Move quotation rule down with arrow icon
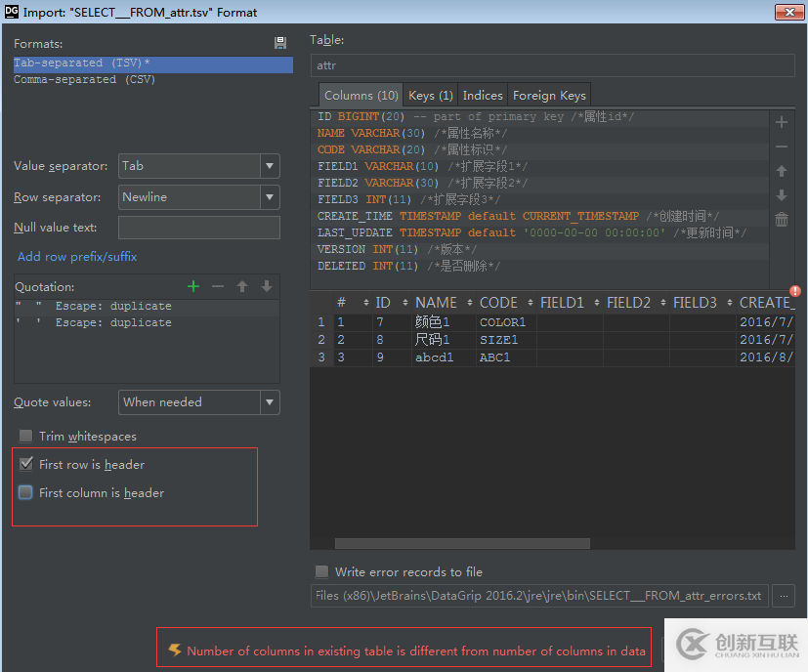808x672 pixels. [266, 286]
